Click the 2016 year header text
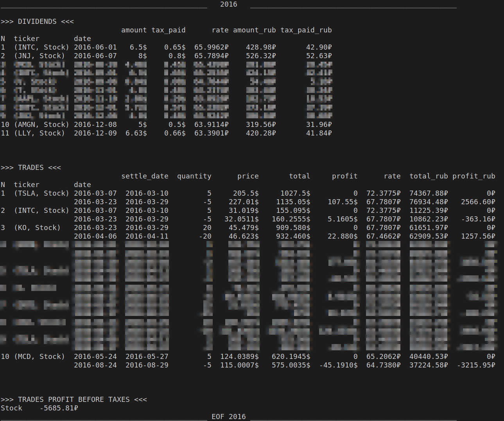504x421 pixels. (x=228, y=4)
